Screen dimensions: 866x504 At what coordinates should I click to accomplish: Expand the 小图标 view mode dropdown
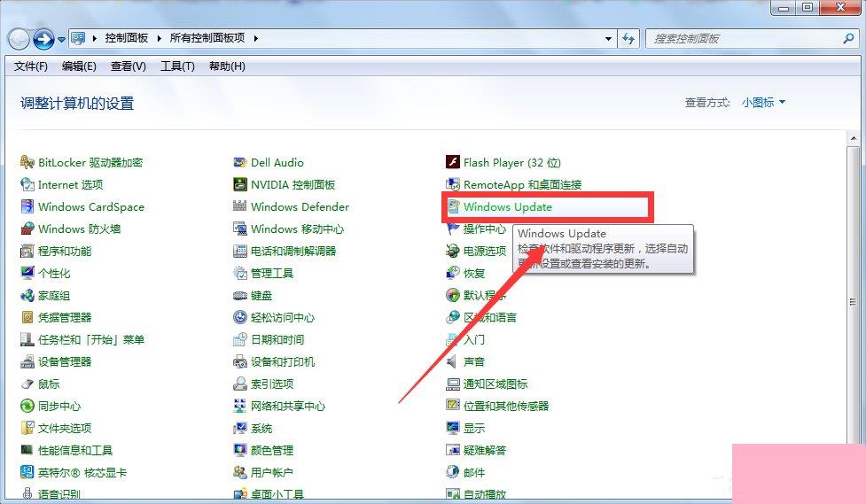764,103
